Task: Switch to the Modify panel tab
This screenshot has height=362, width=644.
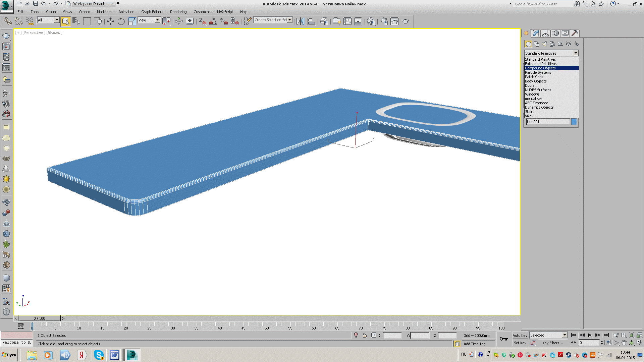Action: (536, 33)
